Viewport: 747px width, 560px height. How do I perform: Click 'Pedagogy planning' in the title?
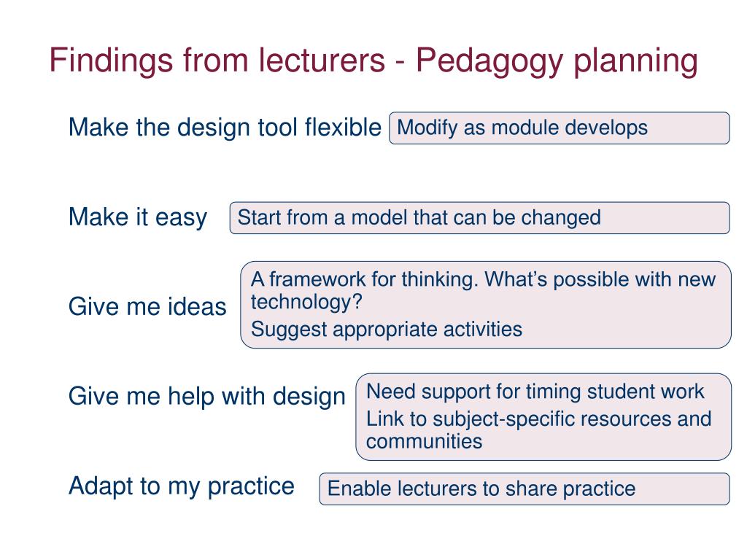(557, 61)
